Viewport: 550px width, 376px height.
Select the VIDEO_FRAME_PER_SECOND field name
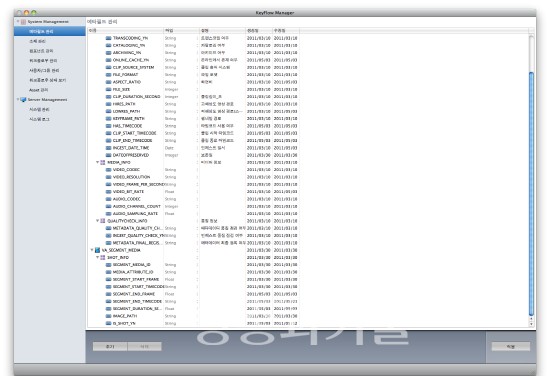point(139,184)
